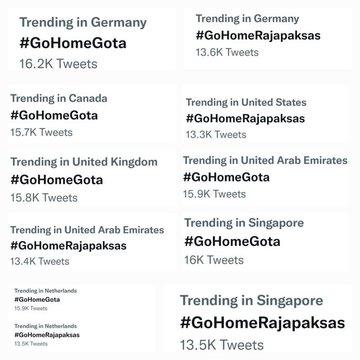Click #GoHomeGota hashtag trending in Canada

[x=54, y=115]
